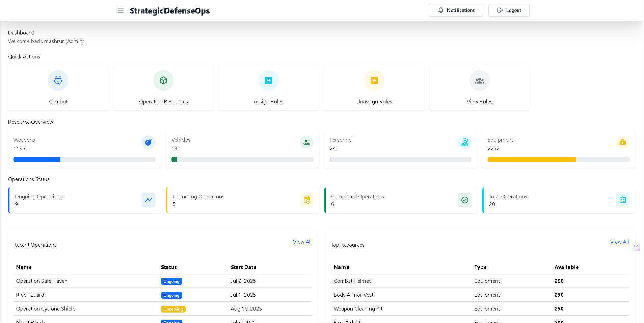Click Ongoing badge for River Guard
This screenshot has width=644, height=323.
tap(171, 295)
